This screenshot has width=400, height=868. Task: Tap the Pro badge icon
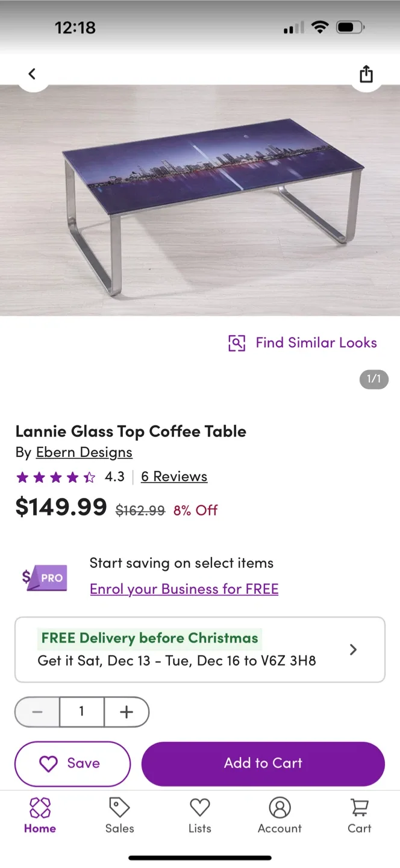click(45, 577)
